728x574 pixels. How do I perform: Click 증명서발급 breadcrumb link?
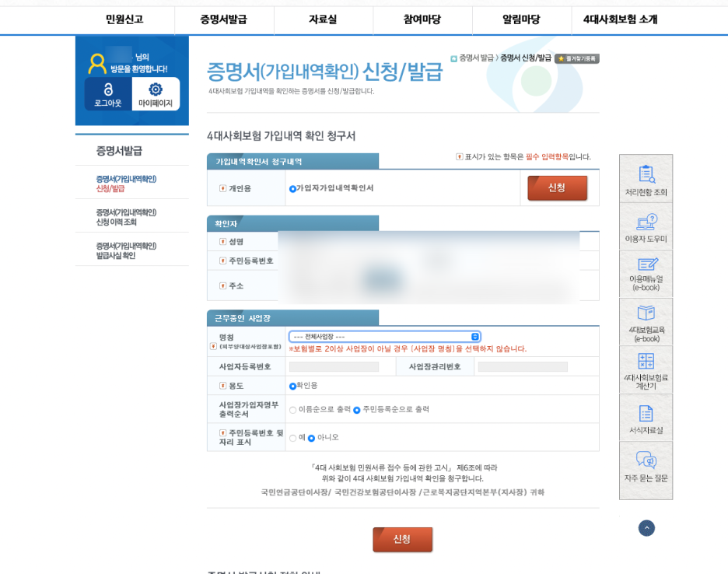pyautogui.click(x=476, y=58)
